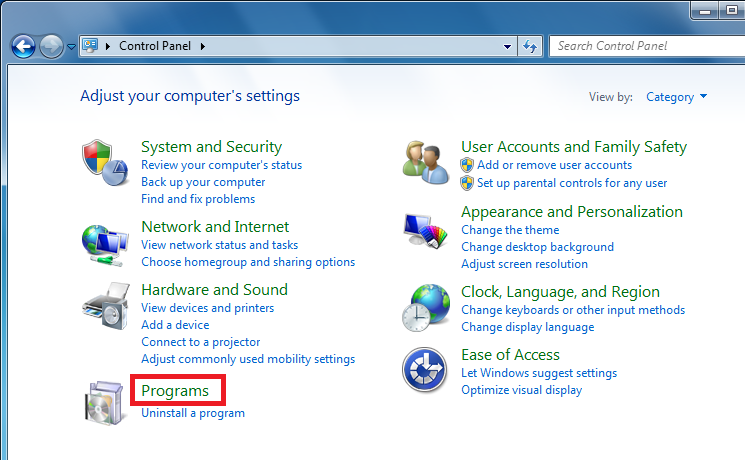Open the recent pages dropdown arrow
This screenshot has width=745, height=460.
pyautogui.click(x=71, y=46)
